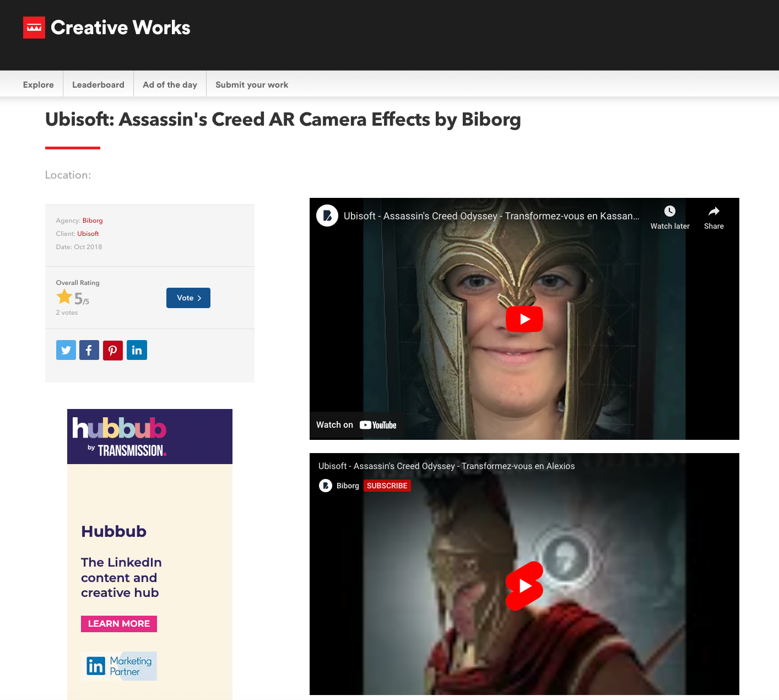The height and width of the screenshot is (700, 779).
Task: Click the Vote button
Action: [188, 298]
